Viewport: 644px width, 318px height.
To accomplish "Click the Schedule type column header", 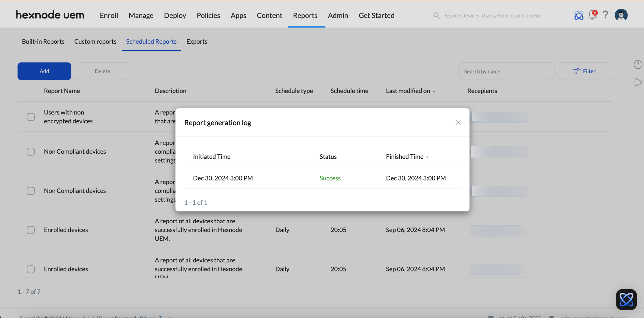I will point(294,91).
